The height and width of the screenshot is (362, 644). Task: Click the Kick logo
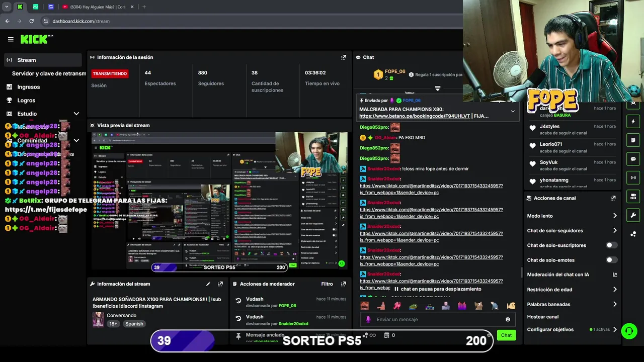tap(36, 39)
